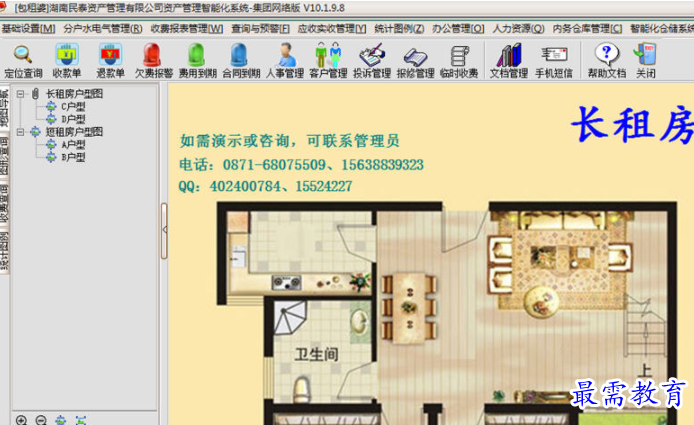694x425 pixels.
Task: Open the 人力资源(Q) menu
Action: 518,29
